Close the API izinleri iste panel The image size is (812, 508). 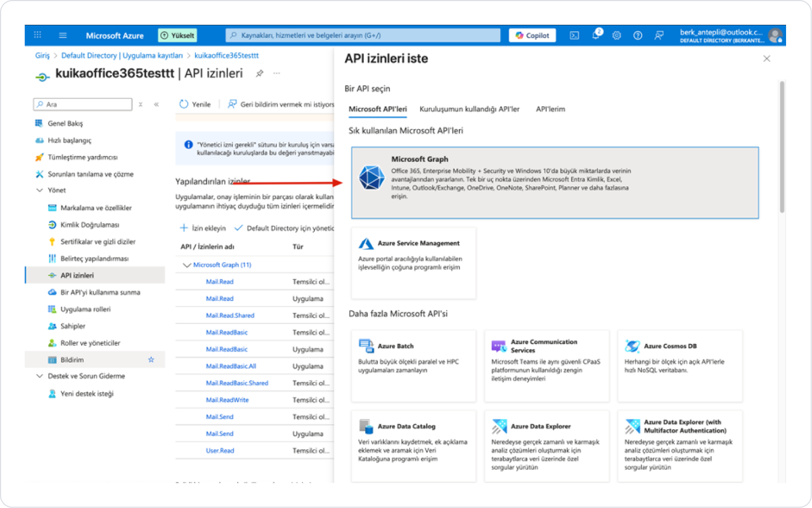pos(766,59)
